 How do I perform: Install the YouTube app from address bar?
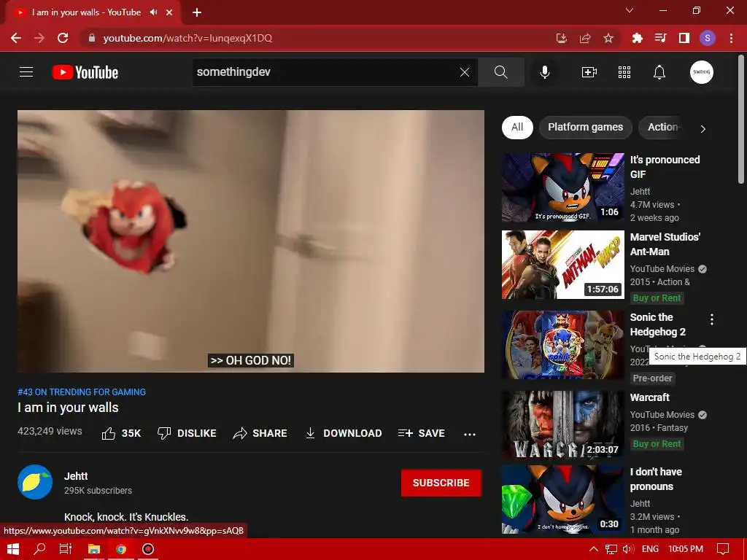(562, 38)
